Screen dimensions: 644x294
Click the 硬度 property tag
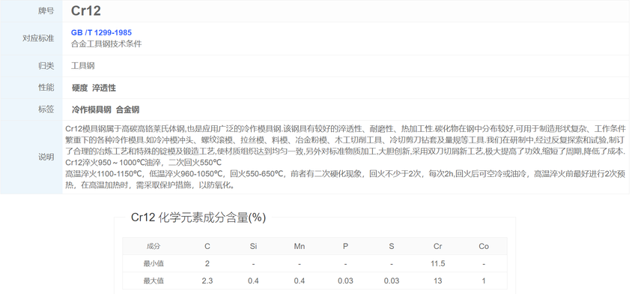point(79,88)
